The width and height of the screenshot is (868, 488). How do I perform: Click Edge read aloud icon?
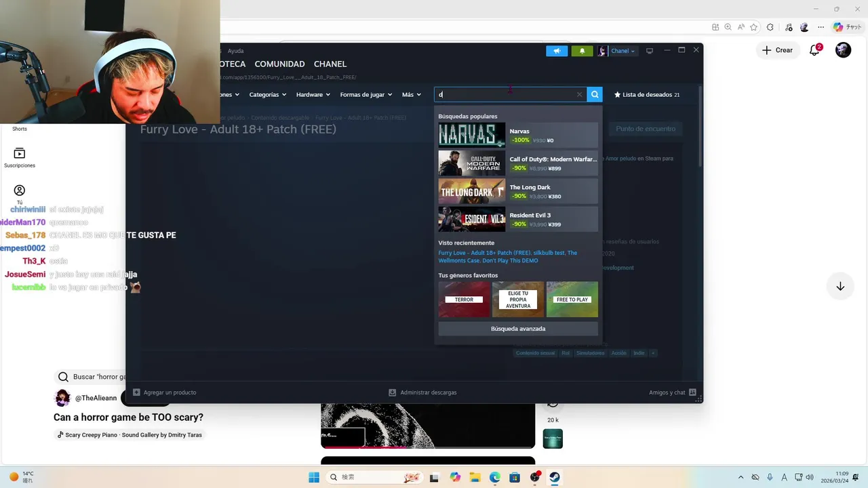[x=741, y=27]
